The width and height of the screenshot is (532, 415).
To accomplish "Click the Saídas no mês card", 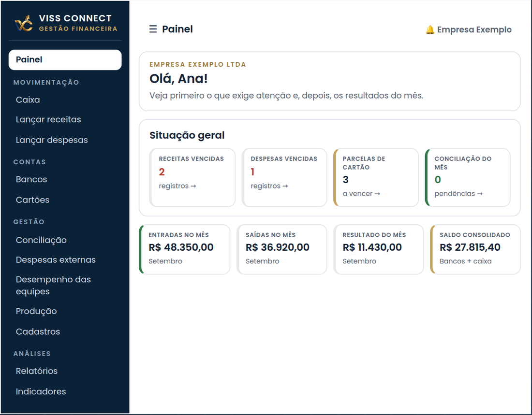I will tap(281, 249).
